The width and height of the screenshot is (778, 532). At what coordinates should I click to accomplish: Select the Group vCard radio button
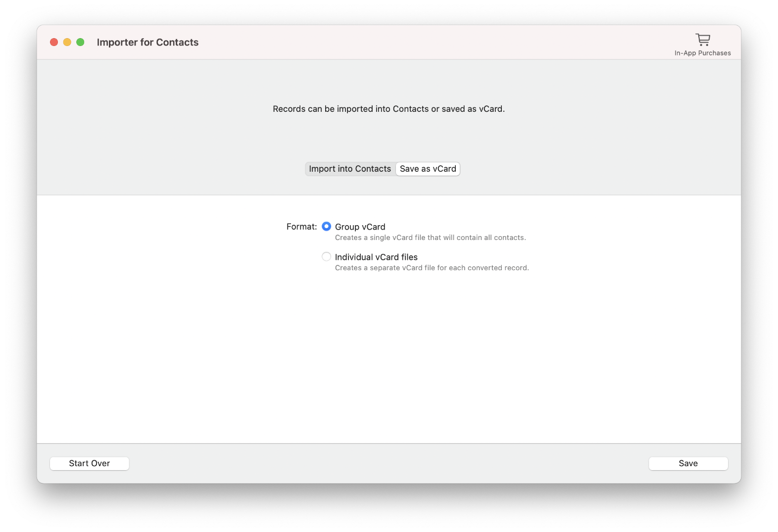click(326, 226)
